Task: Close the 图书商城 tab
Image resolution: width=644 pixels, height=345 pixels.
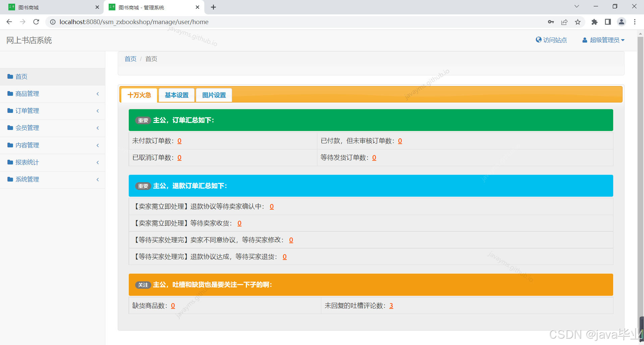Action: 97,7
